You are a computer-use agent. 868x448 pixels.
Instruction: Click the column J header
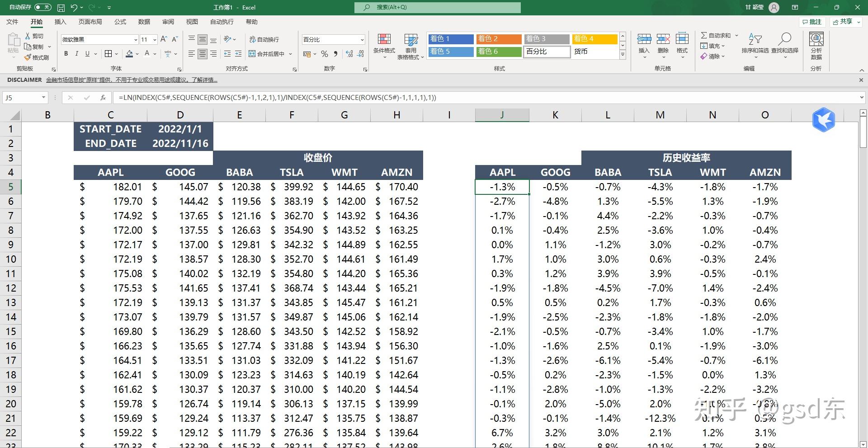pyautogui.click(x=502, y=115)
